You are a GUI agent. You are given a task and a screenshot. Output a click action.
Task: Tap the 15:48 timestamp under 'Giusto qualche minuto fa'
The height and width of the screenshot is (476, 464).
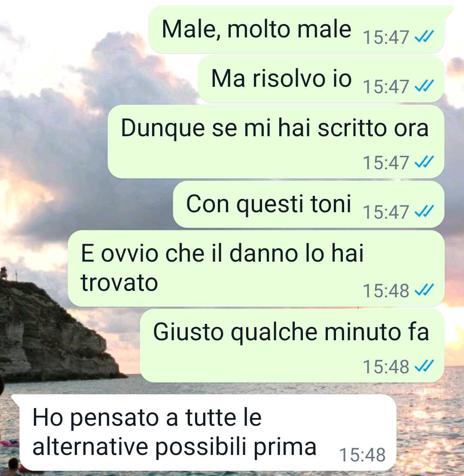[x=386, y=366]
